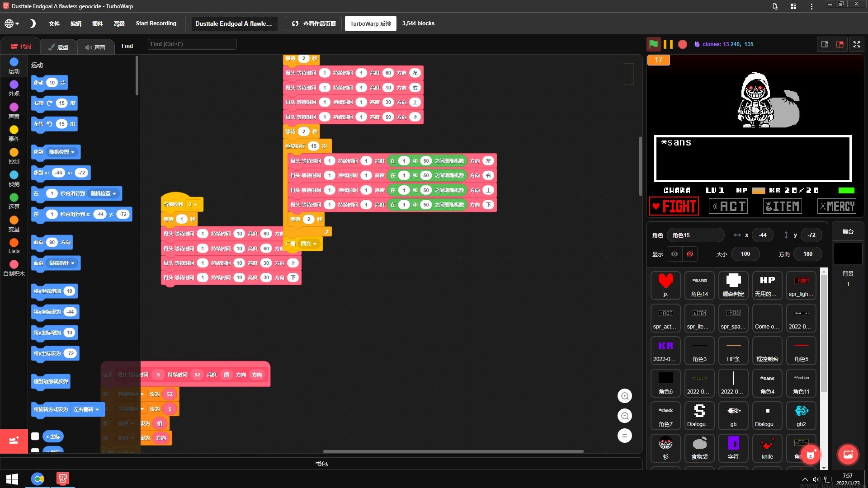This screenshot has height=488, width=868.
Task: Click TurboWarp 反馈 button
Action: click(370, 23)
